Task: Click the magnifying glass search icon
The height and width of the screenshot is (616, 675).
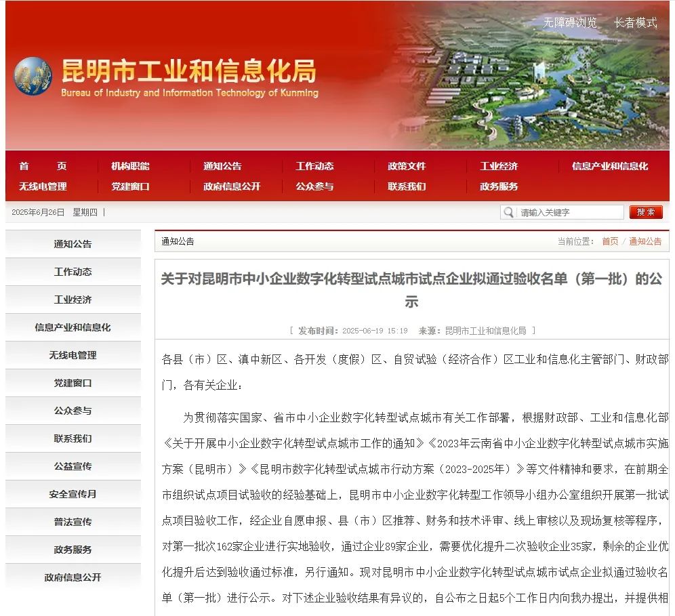Action: pos(508,212)
